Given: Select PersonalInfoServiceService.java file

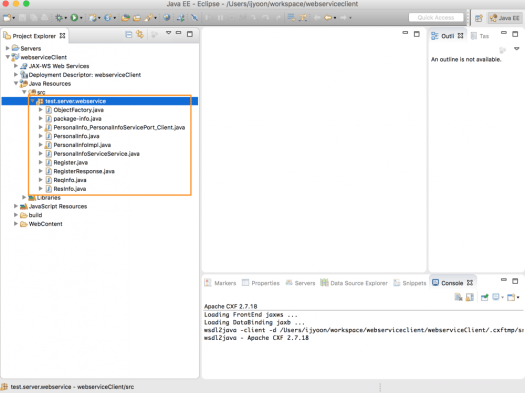Looking at the screenshot, I should (x=96, y=154).
